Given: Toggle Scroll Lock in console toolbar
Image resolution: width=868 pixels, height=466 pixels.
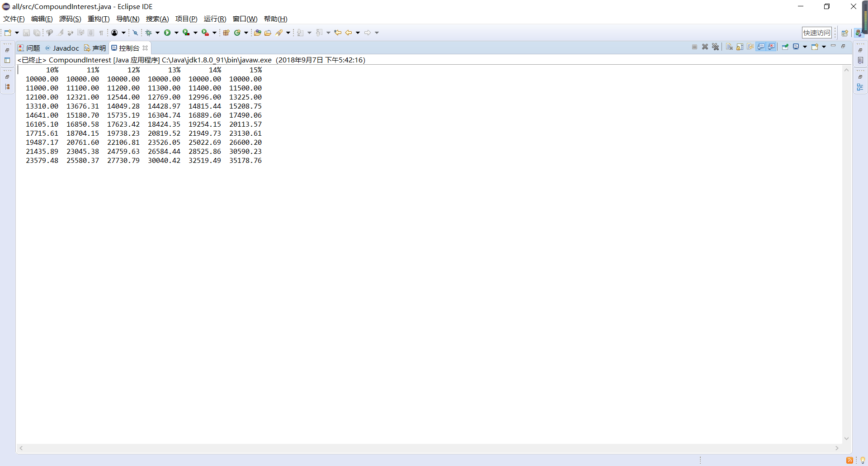Looking at the screenshot, I should (x=740, y=47).
